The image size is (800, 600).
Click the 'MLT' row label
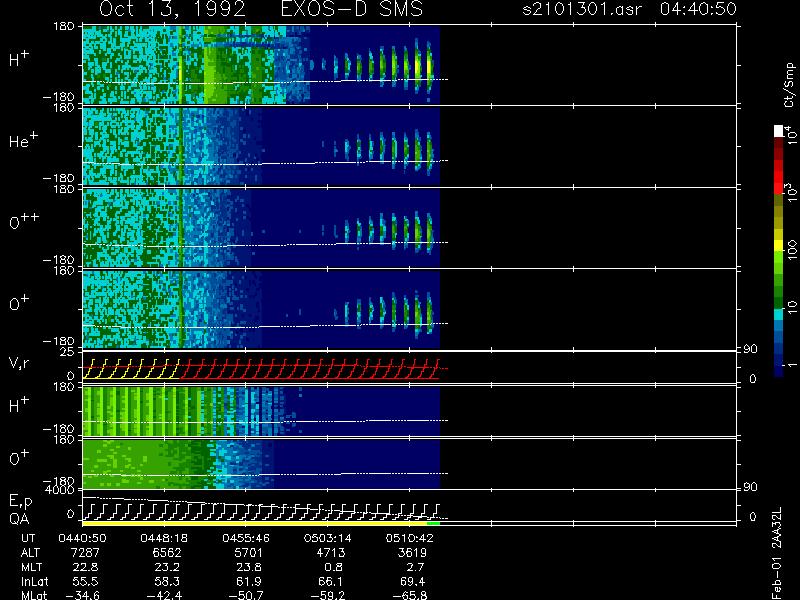[32, 567]
